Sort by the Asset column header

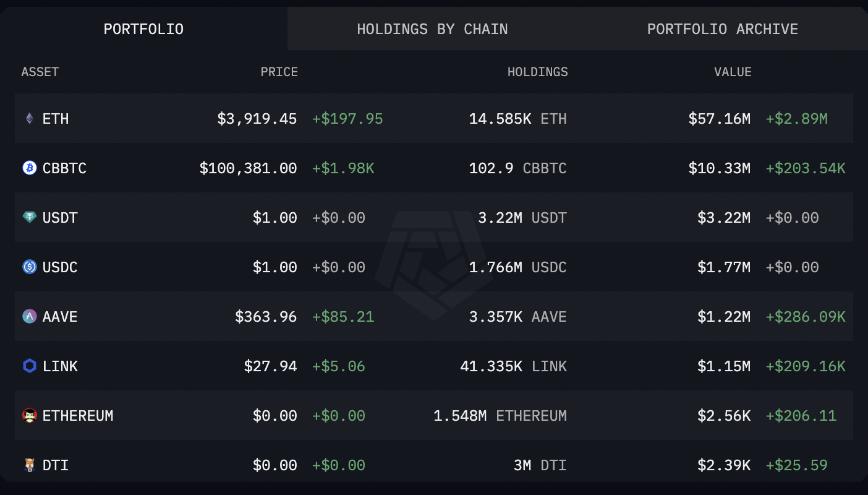(x=40, y=72)
